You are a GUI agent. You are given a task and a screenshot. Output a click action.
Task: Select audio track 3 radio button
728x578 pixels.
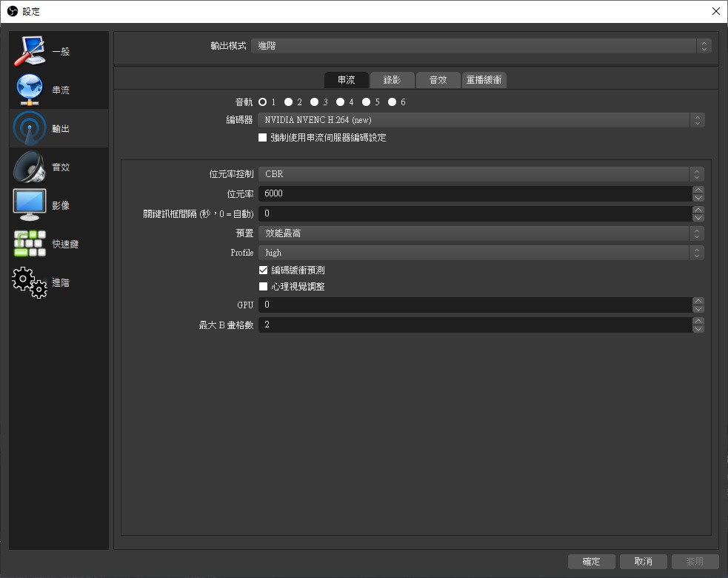pos(314,102)
